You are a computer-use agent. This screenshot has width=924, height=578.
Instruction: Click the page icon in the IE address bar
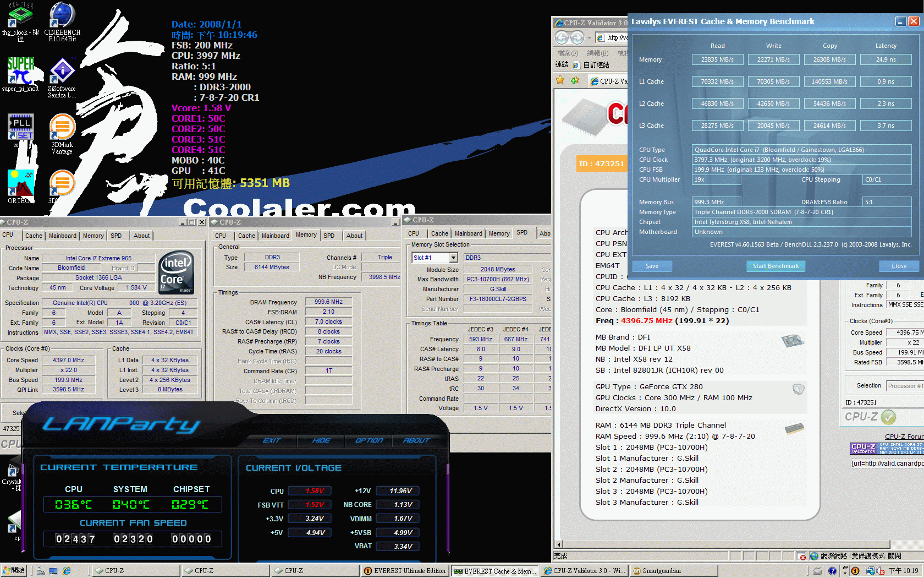[601, 37]
